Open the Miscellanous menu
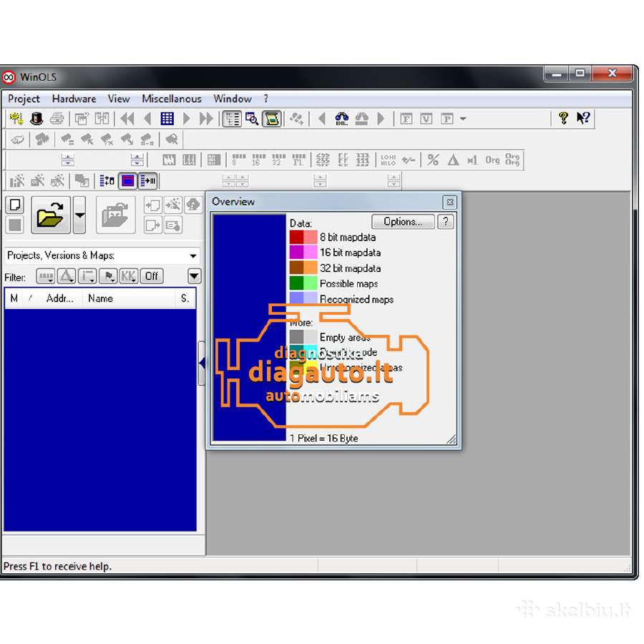644x644 pixels. click(172, 99)
